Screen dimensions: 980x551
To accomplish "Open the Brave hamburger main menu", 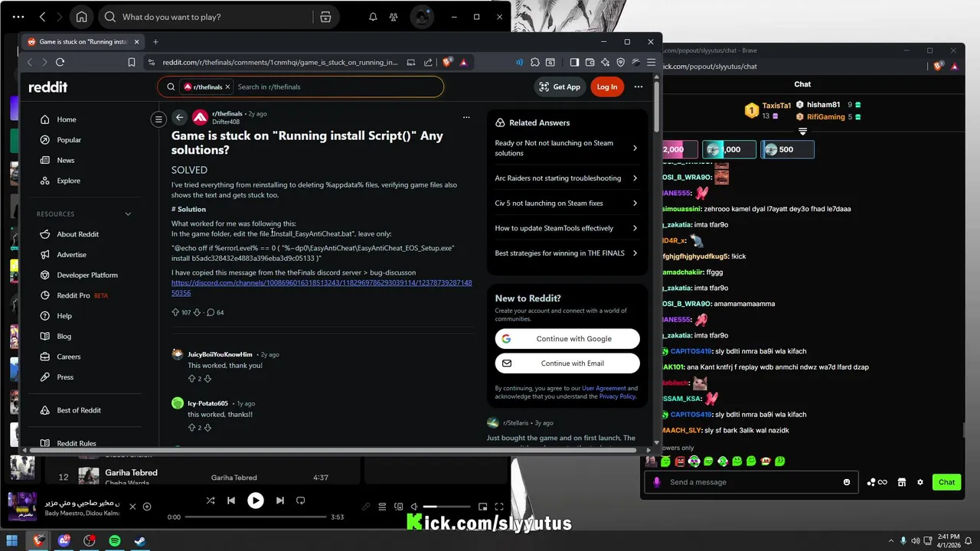I will [651, 62].
